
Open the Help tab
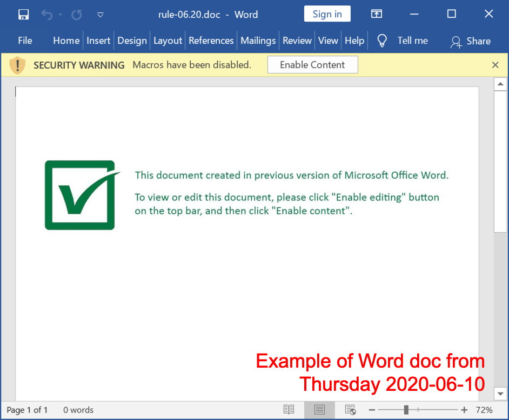[354, 40]
